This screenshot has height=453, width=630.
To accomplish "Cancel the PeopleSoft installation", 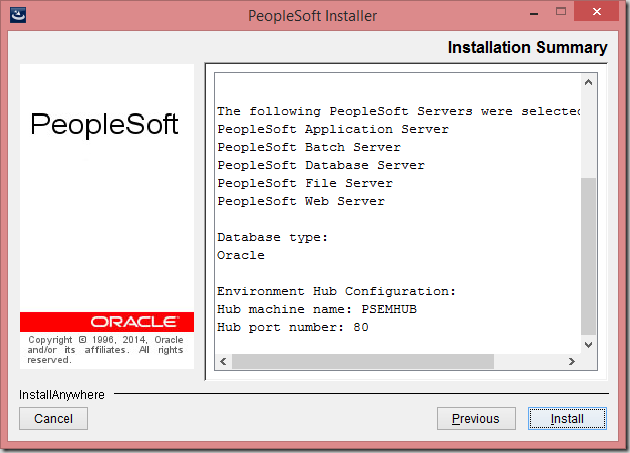I will point(53,418).
